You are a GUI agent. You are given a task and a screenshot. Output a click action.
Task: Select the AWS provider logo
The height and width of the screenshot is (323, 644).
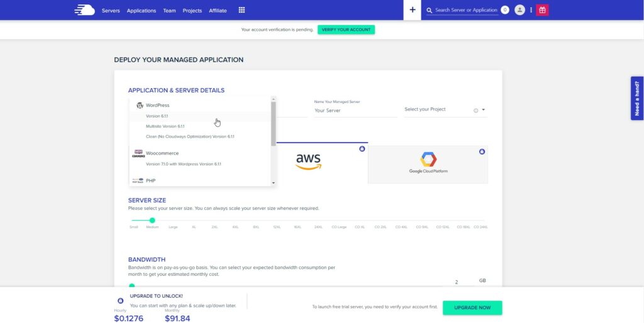(x=308, y=162)
